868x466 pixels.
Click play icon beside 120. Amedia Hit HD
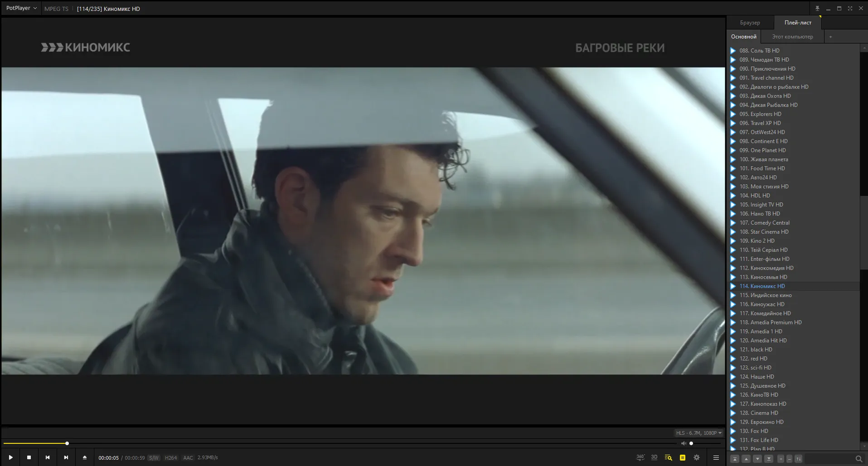coord(733,341)
